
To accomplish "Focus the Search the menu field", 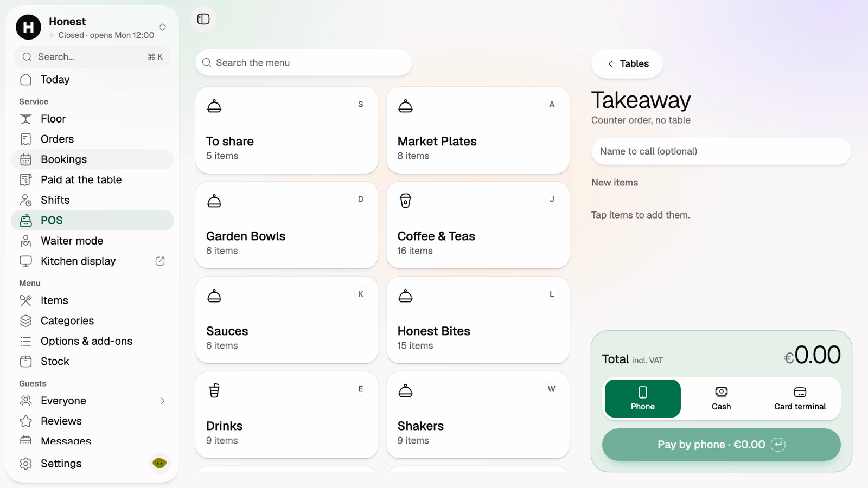I will [x=304, y=63].
